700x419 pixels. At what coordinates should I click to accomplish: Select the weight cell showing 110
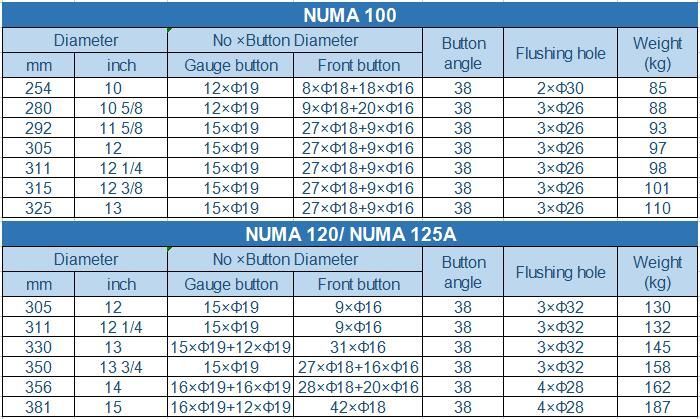click(x=658, y=208)
